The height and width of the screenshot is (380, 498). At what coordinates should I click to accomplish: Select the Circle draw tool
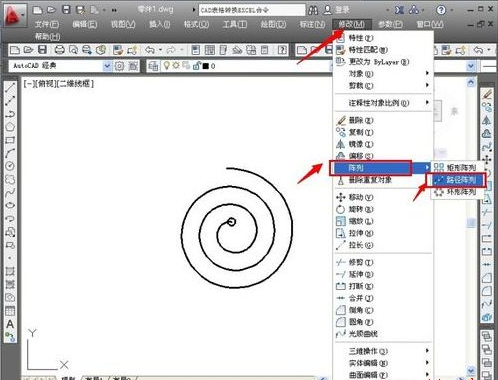pos(10,166)
